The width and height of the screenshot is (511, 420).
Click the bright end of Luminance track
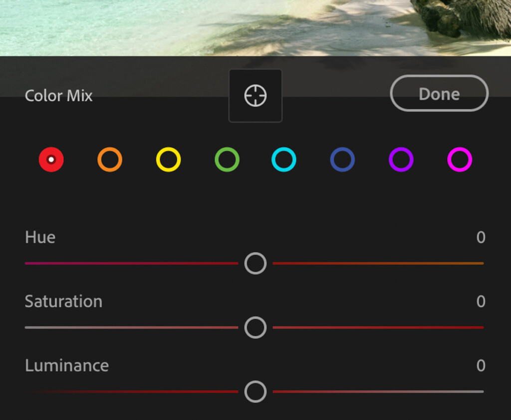[469, 392]
